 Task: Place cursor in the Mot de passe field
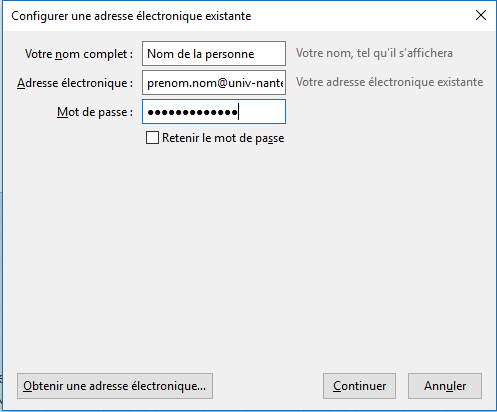[214, 112]
